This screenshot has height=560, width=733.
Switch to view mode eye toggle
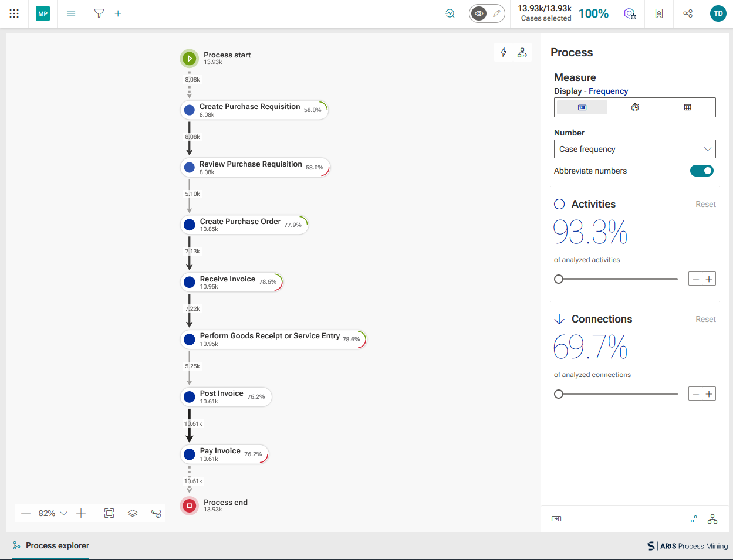click(479, 13)
